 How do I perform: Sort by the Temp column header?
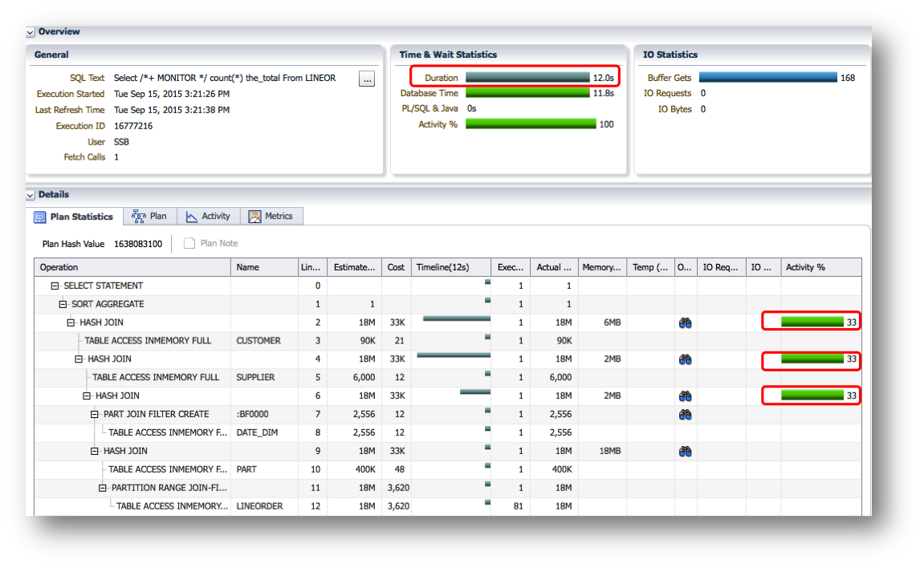(x=650, y=267)
